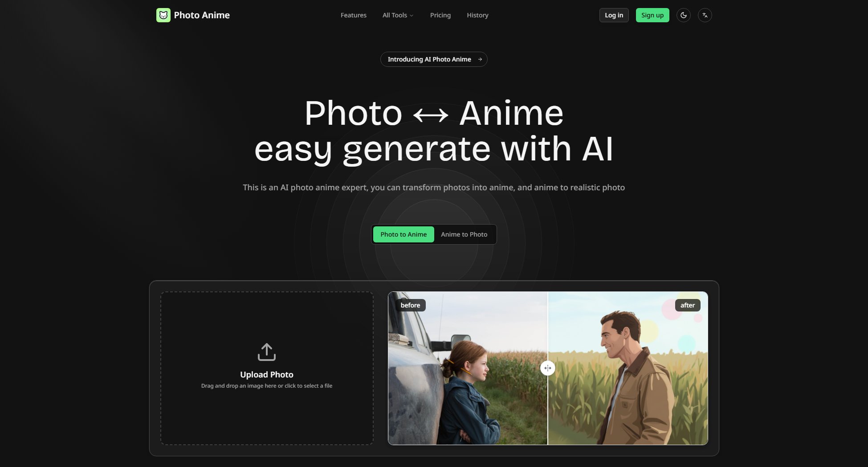Open the language translation icon menu
This screenshot has width=868, height=467.
[x=705, y=15]
